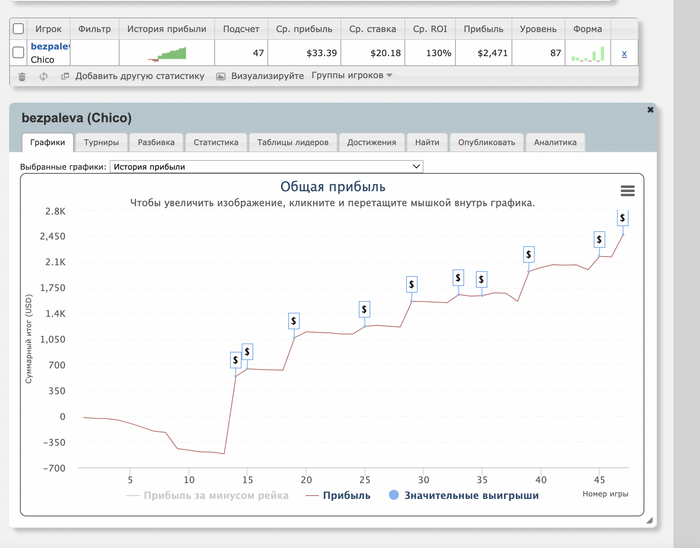The height and width of the screenshot is (548, 700).
Task: Click the dollar marker at game 19
Action: coord(294,320)
